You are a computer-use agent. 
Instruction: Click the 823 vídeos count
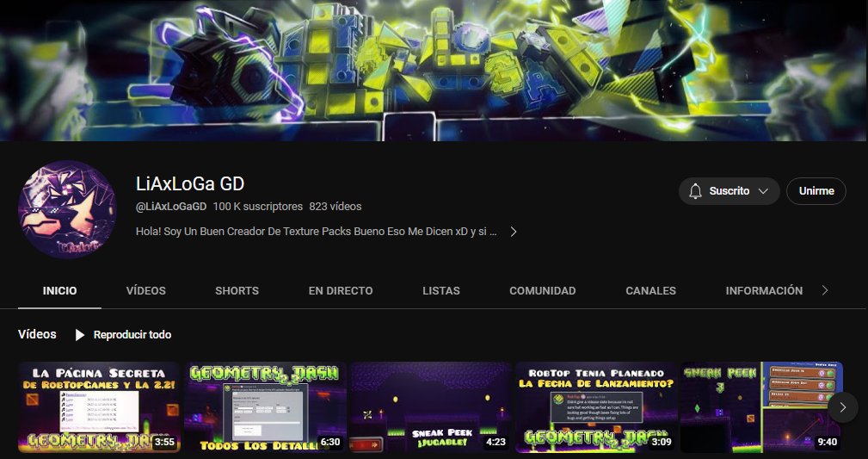[336, 207]
